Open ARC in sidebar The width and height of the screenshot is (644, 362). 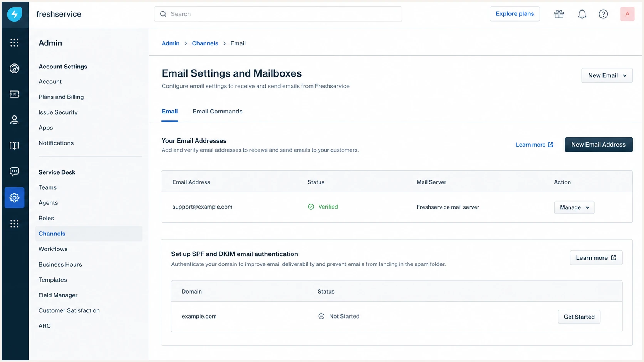45,326
